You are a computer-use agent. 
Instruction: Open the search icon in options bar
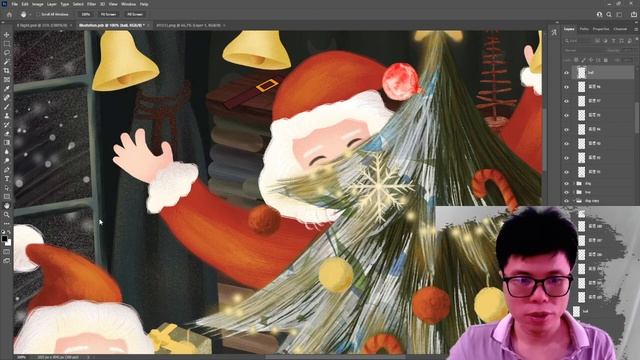coord(609,14)
